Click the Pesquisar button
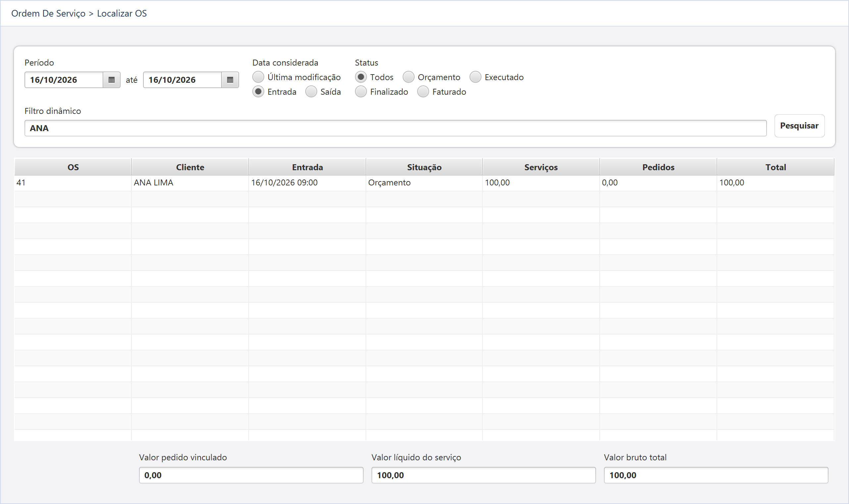The width and height of the screenshot is (849, 504). pyautogui.click(x=799, y=126)
